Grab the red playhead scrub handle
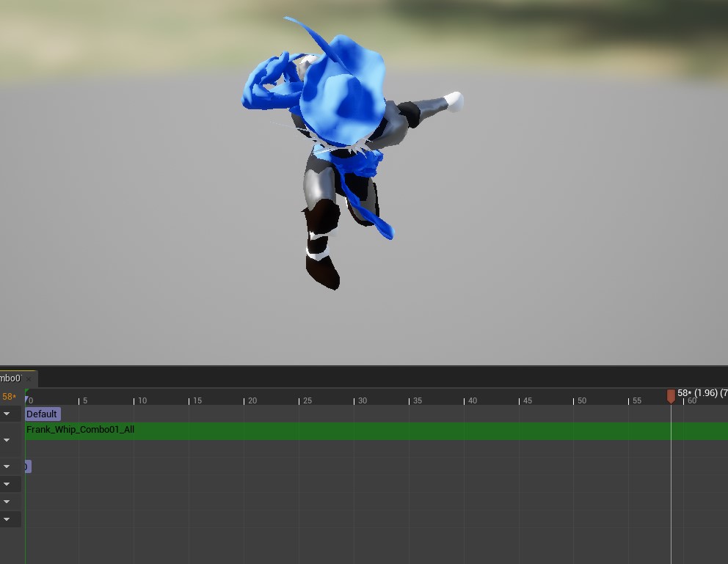The height and width of the screenshot is (564, 728). (671, 396)
